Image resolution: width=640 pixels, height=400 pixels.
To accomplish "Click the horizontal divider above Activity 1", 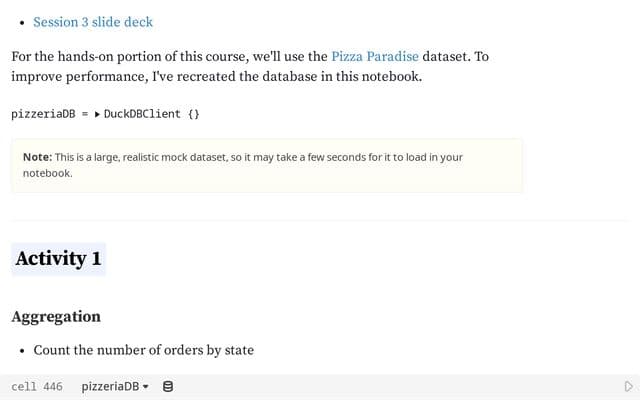I will point(320,220).
